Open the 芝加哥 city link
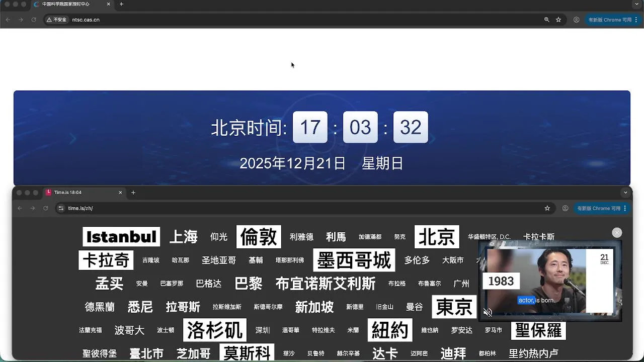 pyautogui.click(x=194, y=353)
